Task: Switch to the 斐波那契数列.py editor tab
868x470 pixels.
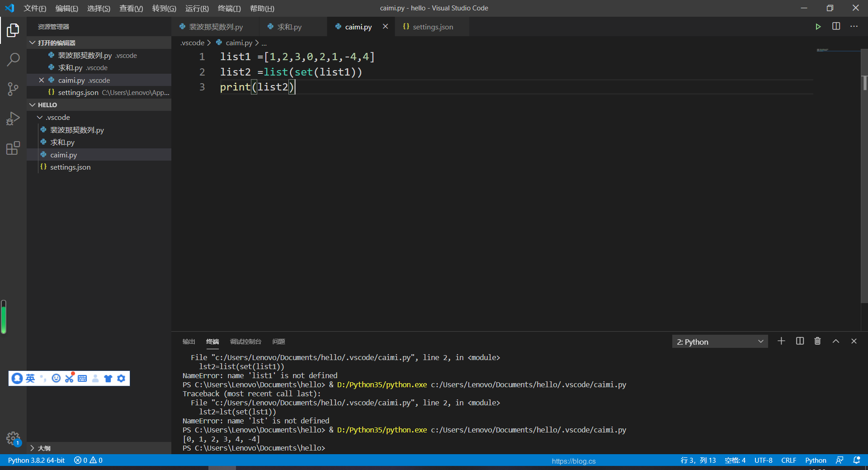Action: [x=215, y=27]
